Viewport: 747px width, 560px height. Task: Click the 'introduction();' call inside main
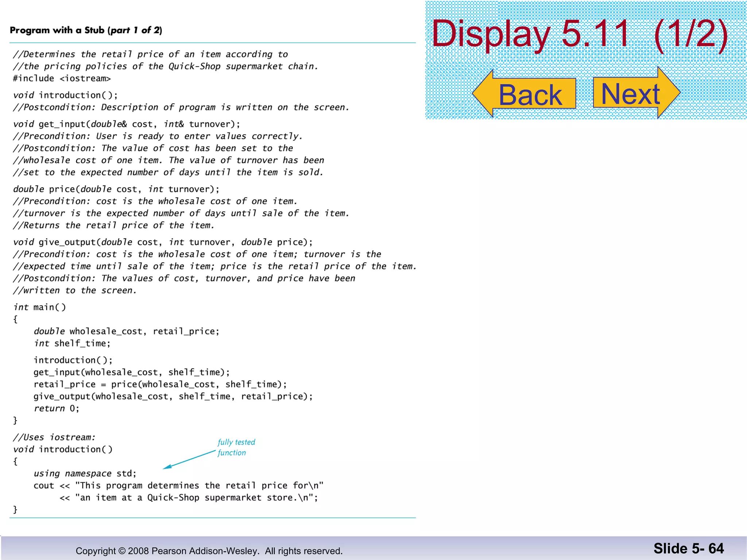coord(73,360)
